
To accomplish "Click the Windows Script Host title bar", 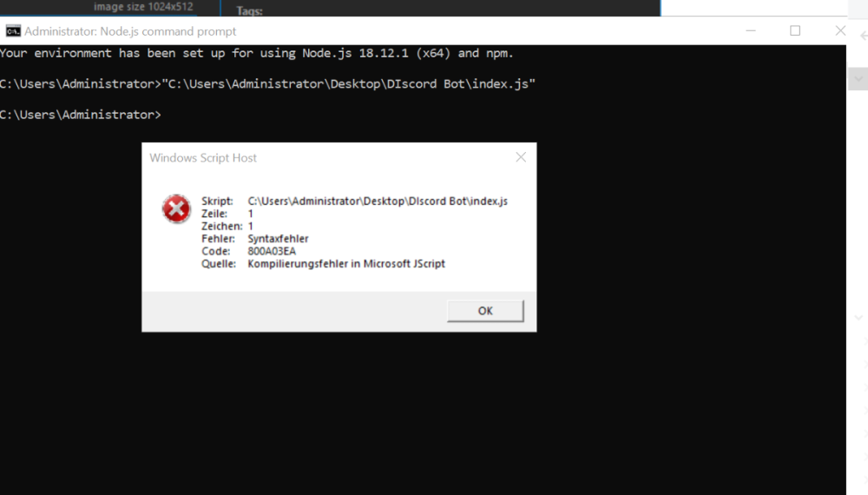I will point(330,157).
